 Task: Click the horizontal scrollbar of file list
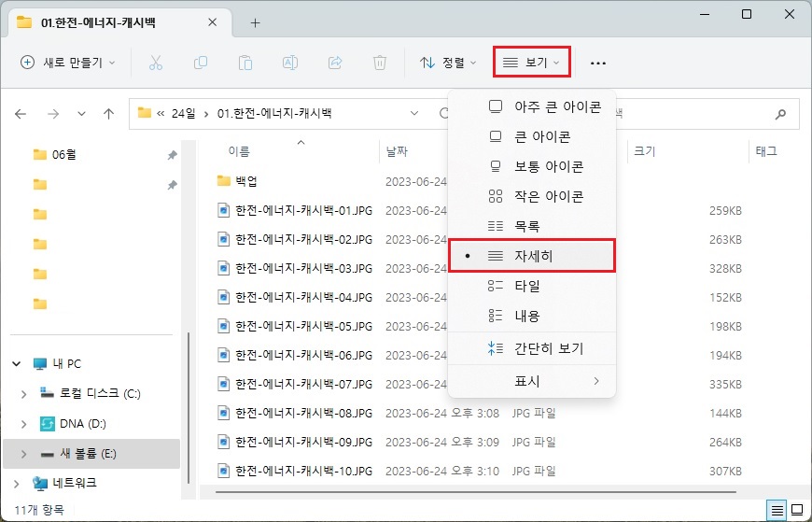coord(475,491)
